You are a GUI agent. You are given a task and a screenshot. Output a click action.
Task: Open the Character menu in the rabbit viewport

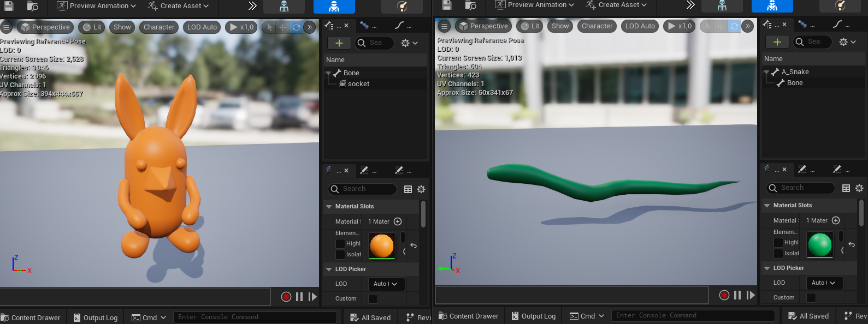pyautogui.click(x=159, y=27)
